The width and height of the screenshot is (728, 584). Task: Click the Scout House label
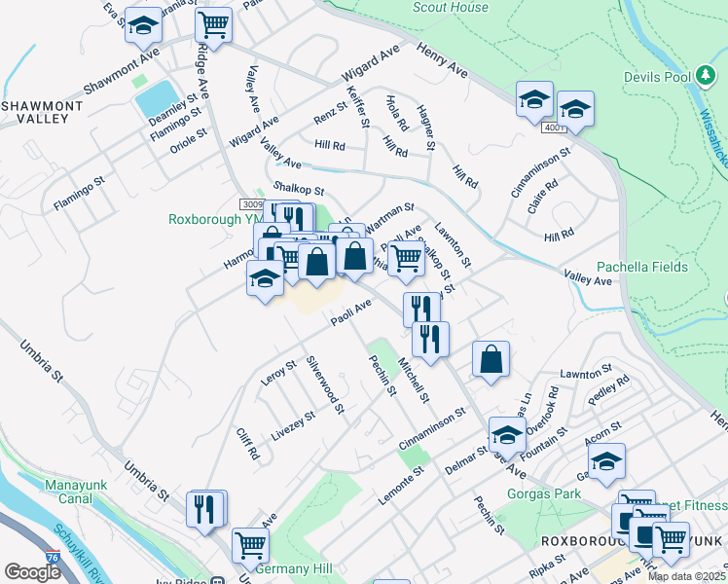pos(451,7)
